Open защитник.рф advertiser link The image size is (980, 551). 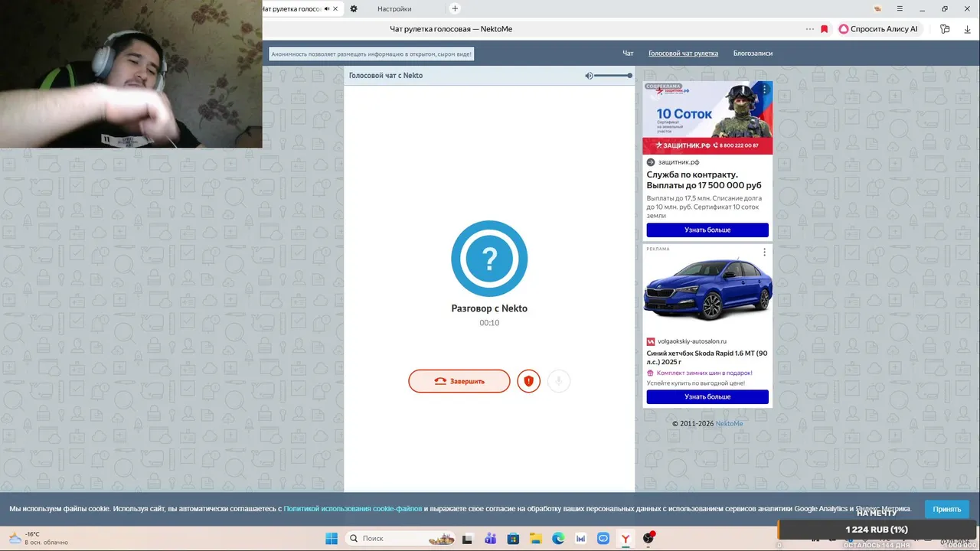point(678,162)
